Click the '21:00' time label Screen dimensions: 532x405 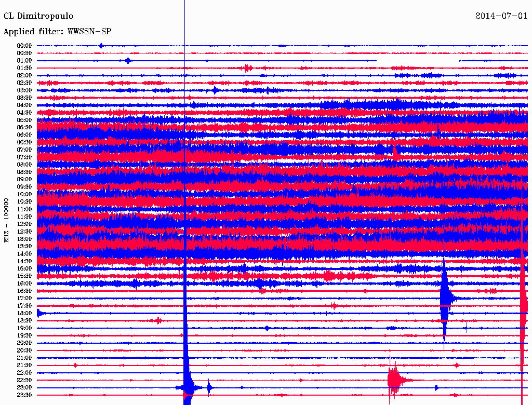pos(24,358)
